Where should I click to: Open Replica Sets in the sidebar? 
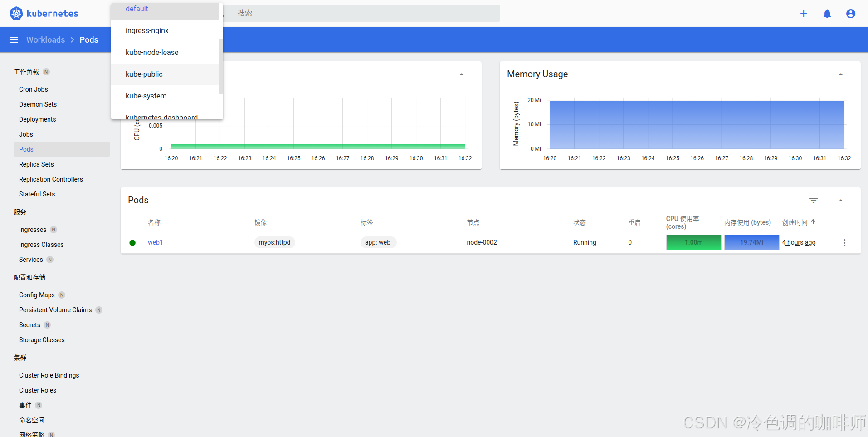pos(36,164)
